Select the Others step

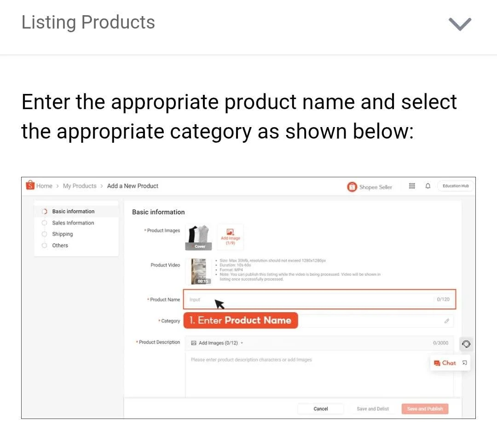coord(60,245)
